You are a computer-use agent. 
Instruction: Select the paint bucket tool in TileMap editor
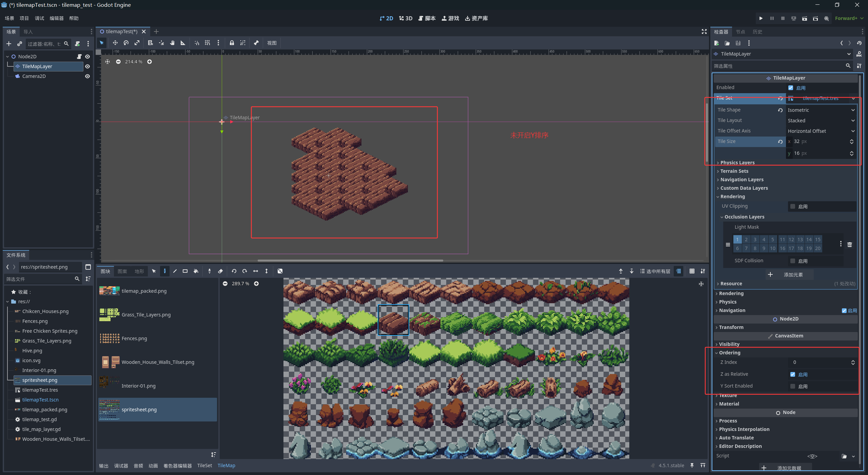point(196,271)
